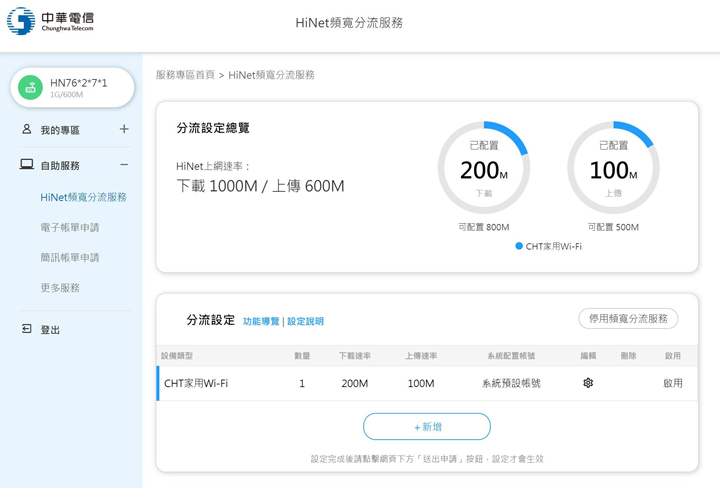
Task: Go to 服務專區首頁 in the breadcrumb
Action: pos(186,75)
